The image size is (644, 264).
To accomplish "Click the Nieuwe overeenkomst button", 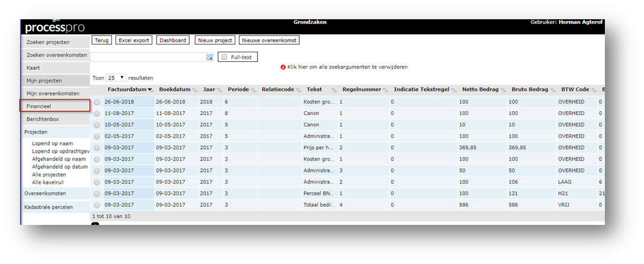I will tap(269, 40).
